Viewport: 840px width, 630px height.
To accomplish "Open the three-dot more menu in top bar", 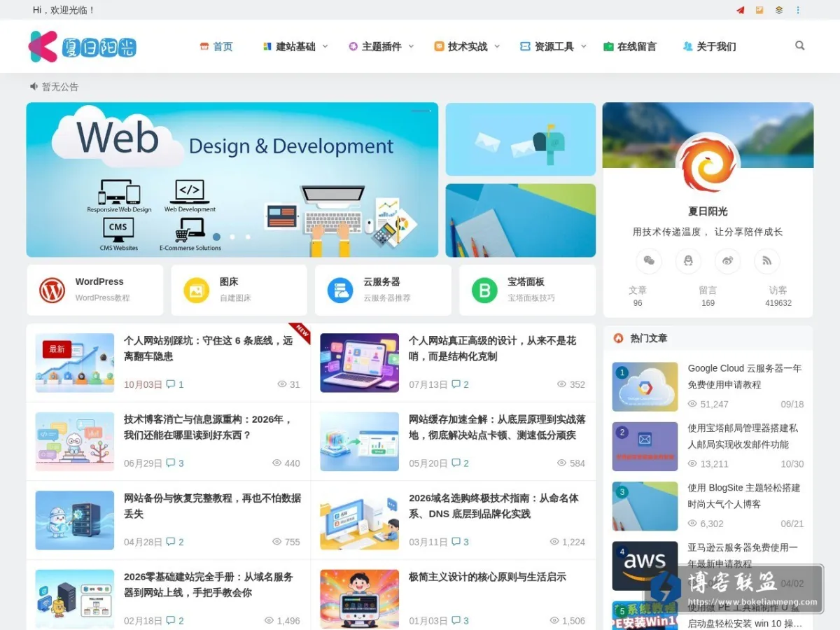I will tap(798, 10).
